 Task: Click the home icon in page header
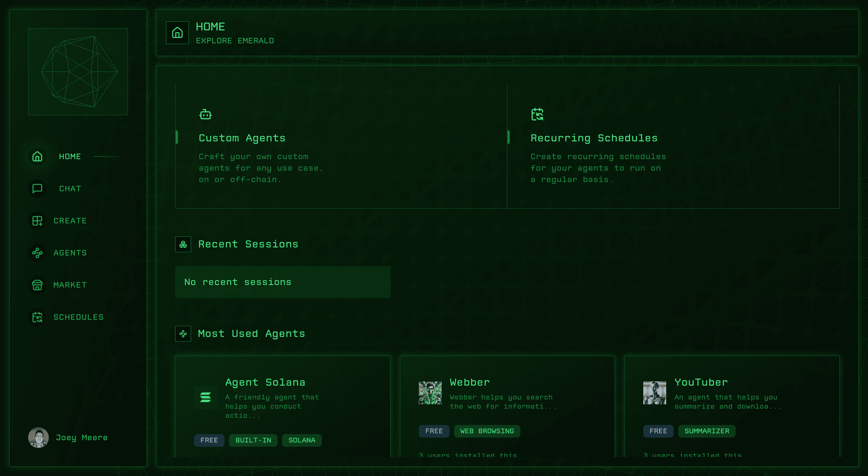tap(177, 33)
